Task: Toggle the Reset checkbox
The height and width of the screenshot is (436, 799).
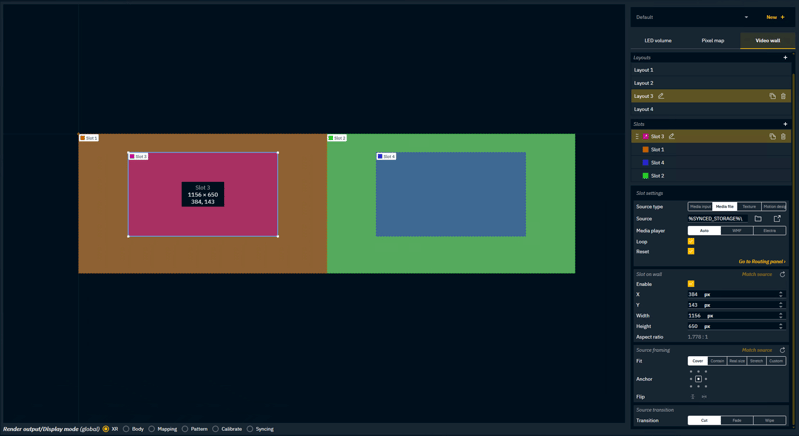Action: click(691, 251)
